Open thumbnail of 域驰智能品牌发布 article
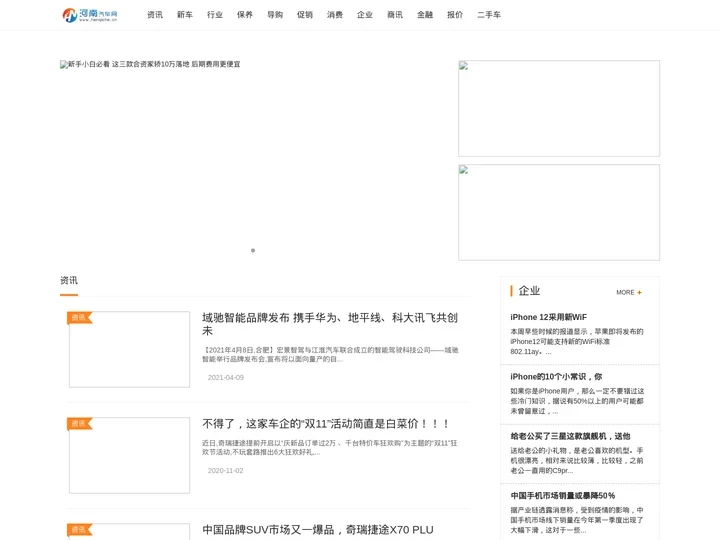 pyautogui.click(x=129, y=349)
